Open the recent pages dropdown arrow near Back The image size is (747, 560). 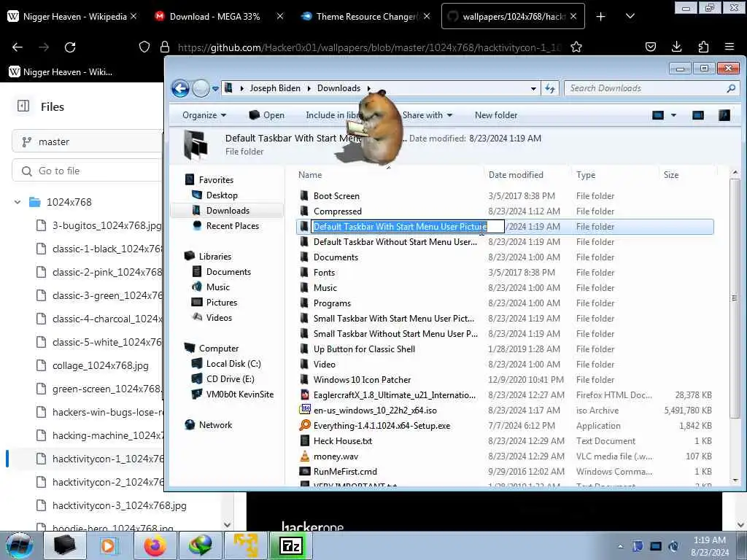(x=215, y=88)
